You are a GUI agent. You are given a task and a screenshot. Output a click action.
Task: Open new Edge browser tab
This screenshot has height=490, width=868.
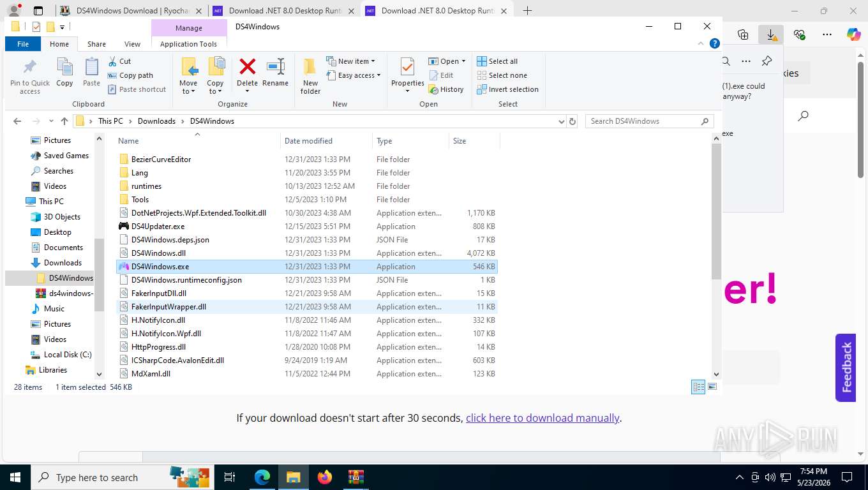528,11
